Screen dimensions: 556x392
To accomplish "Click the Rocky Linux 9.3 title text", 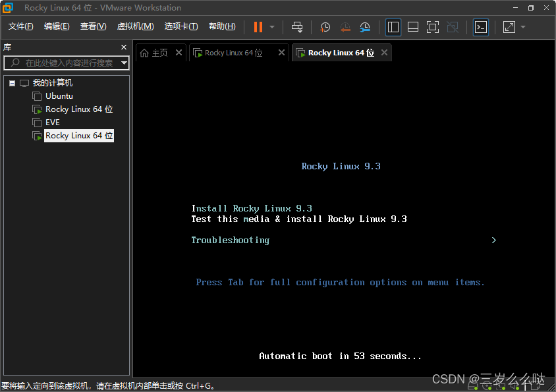I will (x=341, y=166).
